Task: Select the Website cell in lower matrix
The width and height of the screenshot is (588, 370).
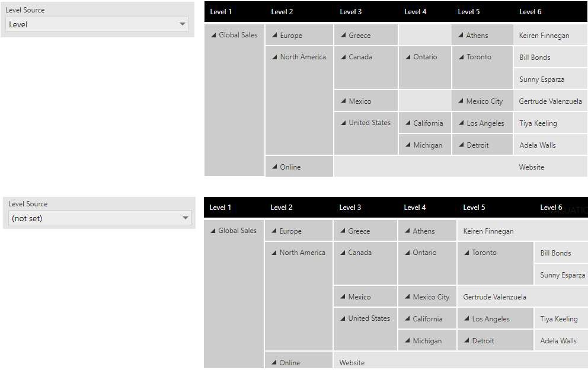Action: (352, 362)
